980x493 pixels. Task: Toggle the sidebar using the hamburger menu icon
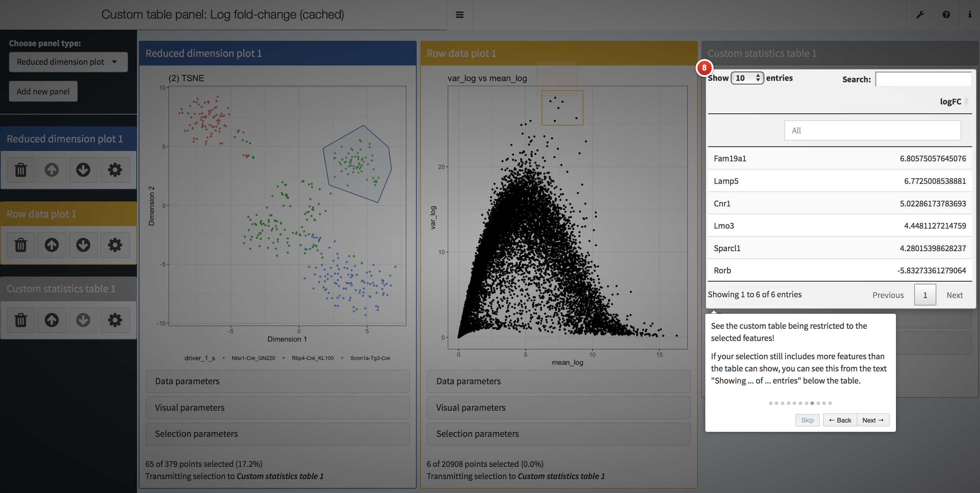coord(460,15)
